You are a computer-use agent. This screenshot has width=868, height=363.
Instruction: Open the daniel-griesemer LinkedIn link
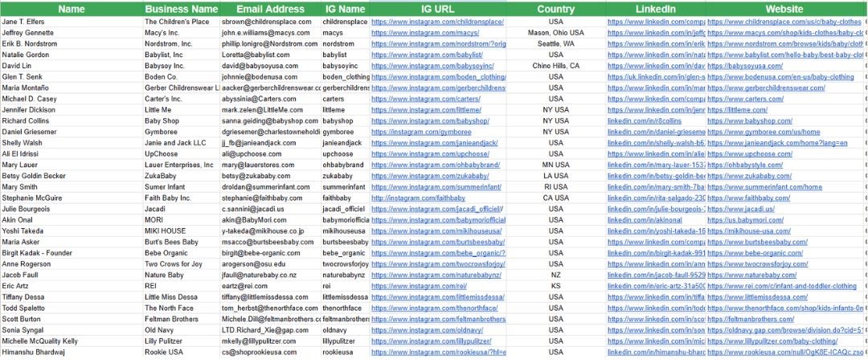point(657,133)
